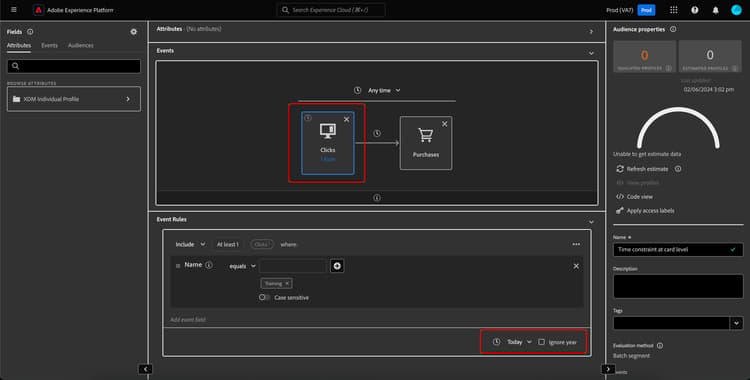The width and height of the screenshot is (750, 380).
Task: Open the Include dropdown
Action: [x=190, y=245]
